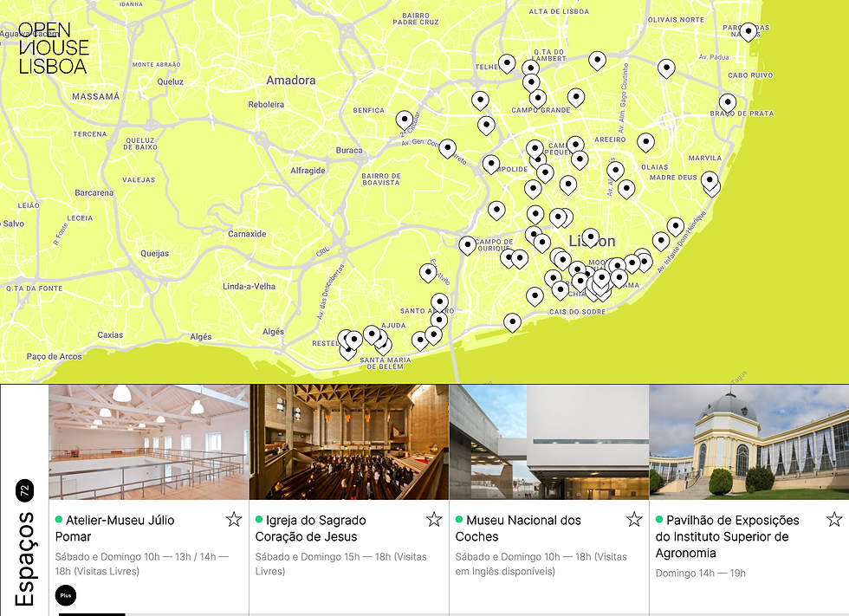The image size is (849, 616).
Task: Select the upper pin beside Av. Infante Dom Henrique
Action: [x=675, y=227]
